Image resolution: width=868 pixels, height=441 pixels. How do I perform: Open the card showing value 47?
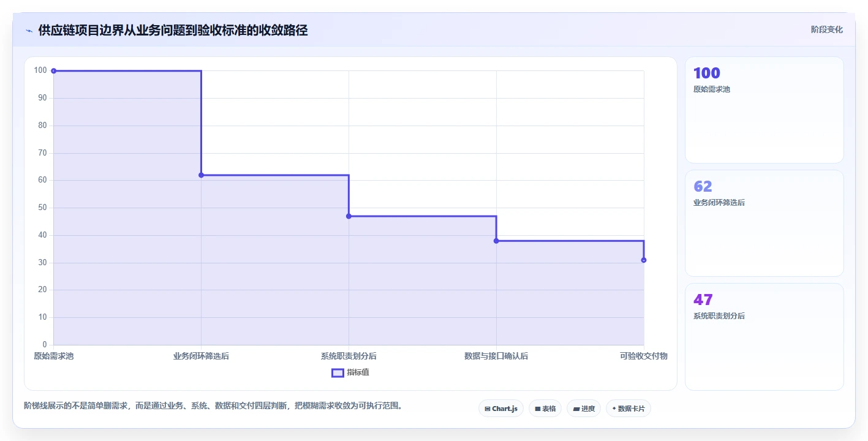[x=764, y=337]
